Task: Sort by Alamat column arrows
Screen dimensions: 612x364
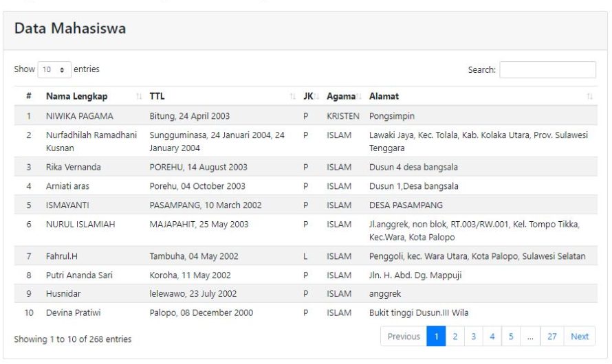Action: tap(590, 96)
